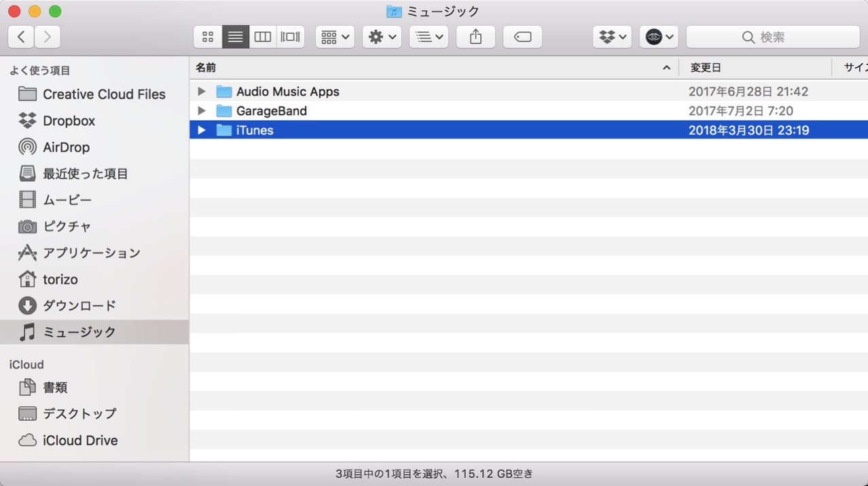Open the item arrangement dropdown
The width and height of the screenshot is (868, 486).
point(335,37)
